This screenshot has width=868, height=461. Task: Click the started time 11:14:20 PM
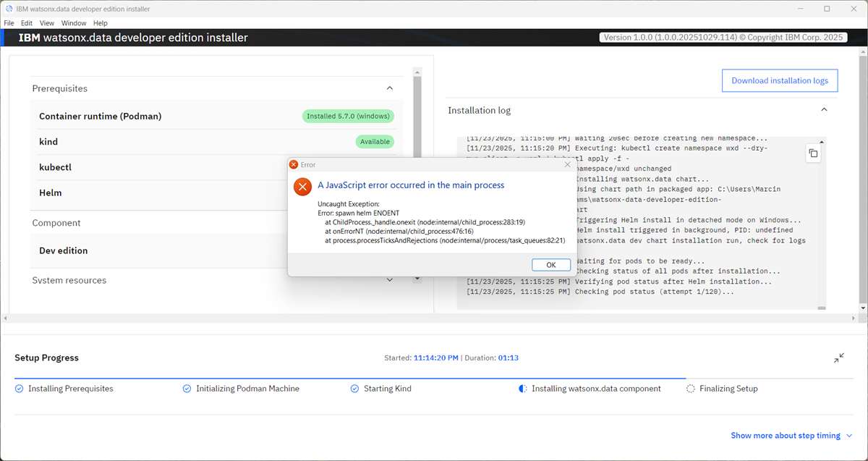436,358
